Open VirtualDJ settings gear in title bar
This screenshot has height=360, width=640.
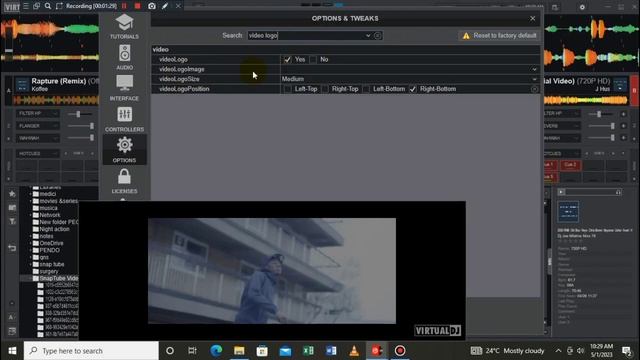pos(582,7)
